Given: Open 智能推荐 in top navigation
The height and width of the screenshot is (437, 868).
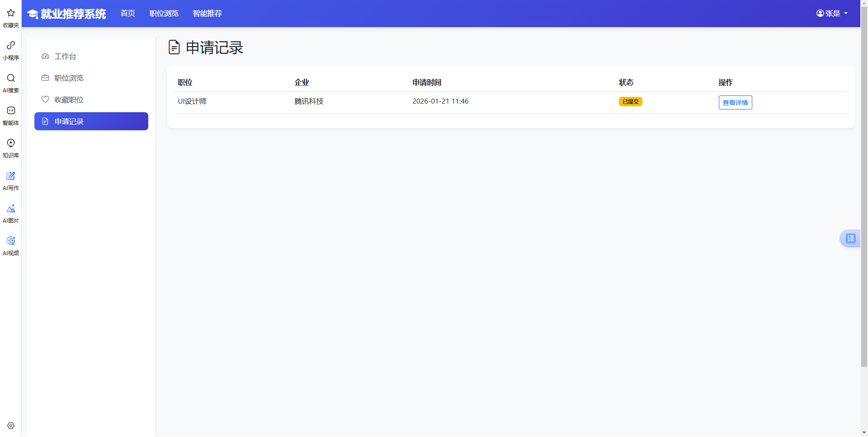Looking at the screenshot, I should [208, 13].
